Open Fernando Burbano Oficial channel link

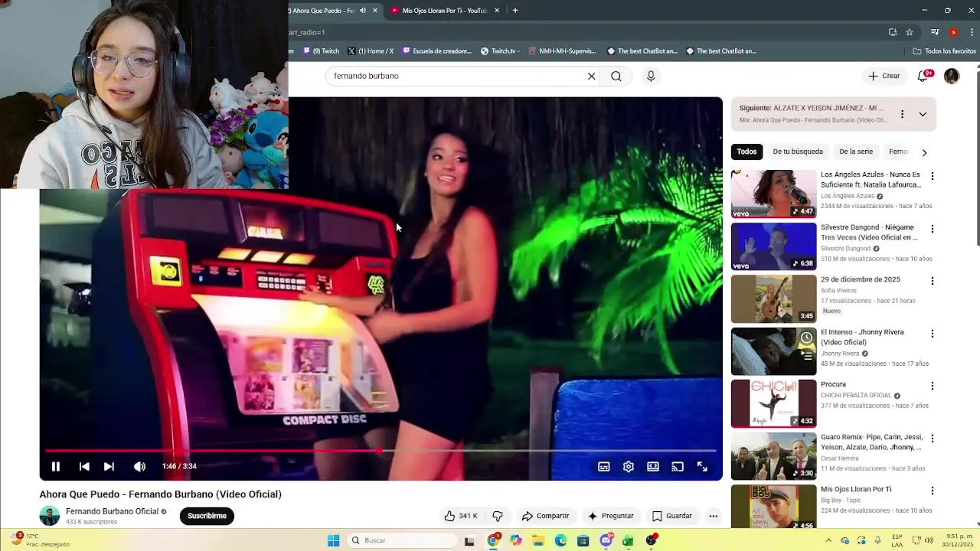tap(112, 511)
